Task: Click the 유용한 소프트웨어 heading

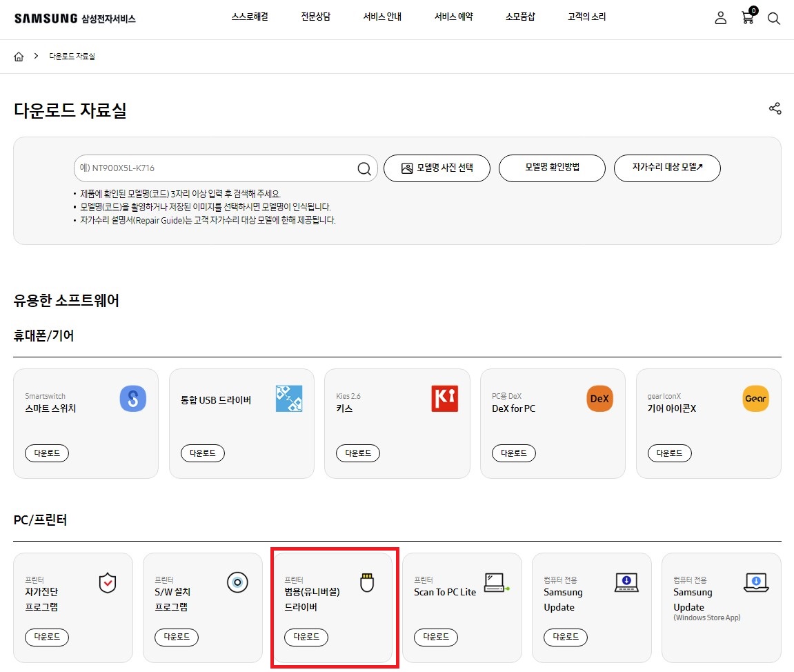Action: pos(66,300)
